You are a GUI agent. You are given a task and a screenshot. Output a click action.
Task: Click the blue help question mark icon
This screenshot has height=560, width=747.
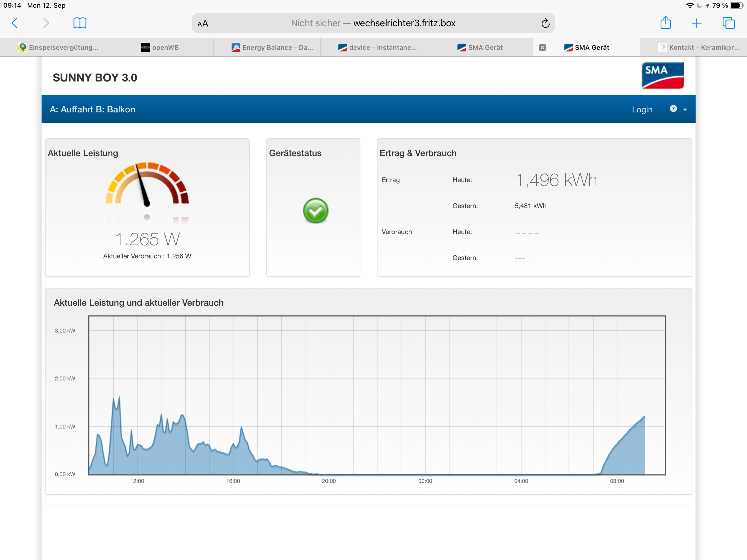tap(673, 109)
